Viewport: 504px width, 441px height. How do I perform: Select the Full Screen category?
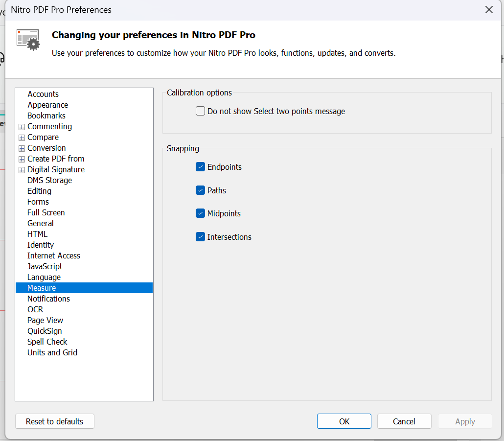pyautogui.click(x=46, y=213)
